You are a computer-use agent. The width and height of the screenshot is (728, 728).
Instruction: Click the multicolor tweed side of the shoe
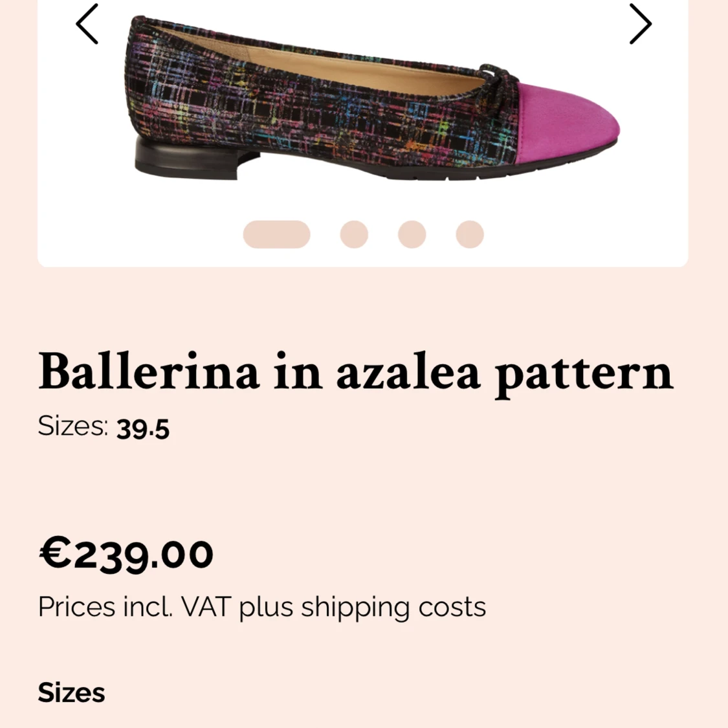[x=291, y=116]
